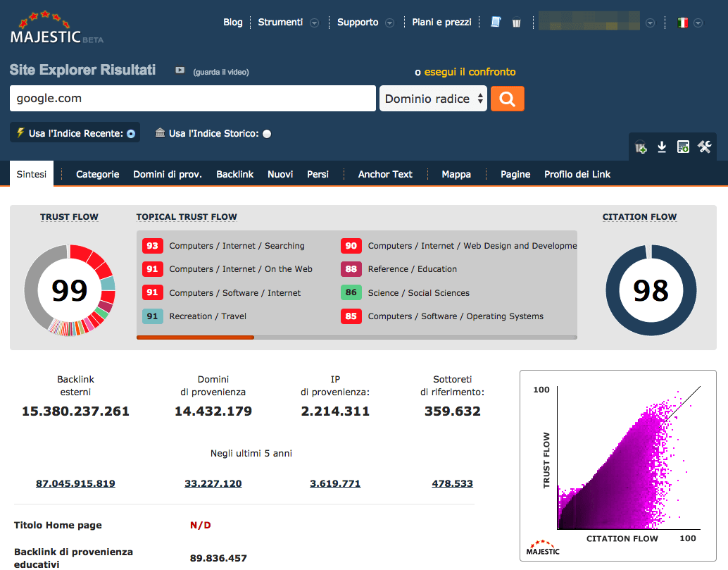Open the Supporto menu
The width and height of the screenshot is (728, 570).
pos(358,23)
